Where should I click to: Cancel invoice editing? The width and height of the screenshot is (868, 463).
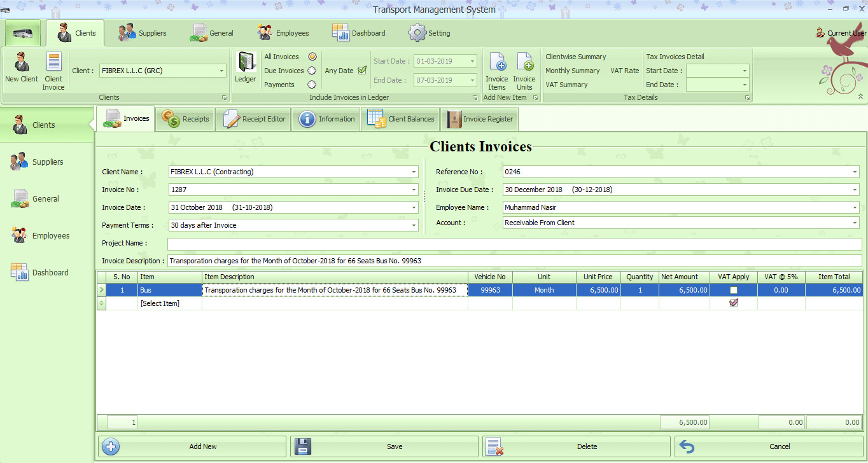[769, 446]
